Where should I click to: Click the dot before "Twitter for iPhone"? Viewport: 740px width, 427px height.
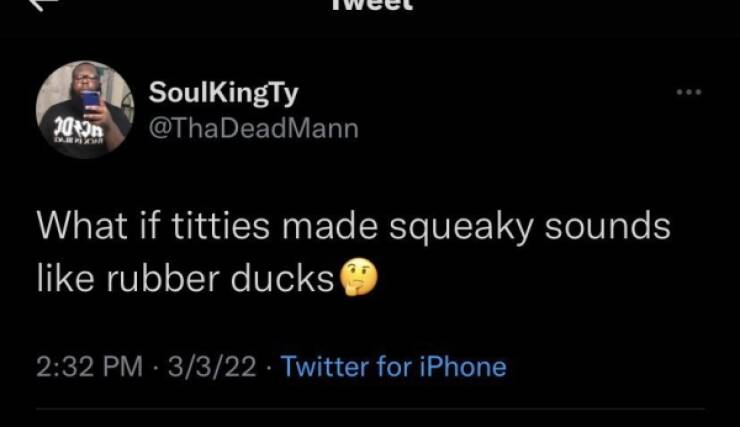point(270,367)
